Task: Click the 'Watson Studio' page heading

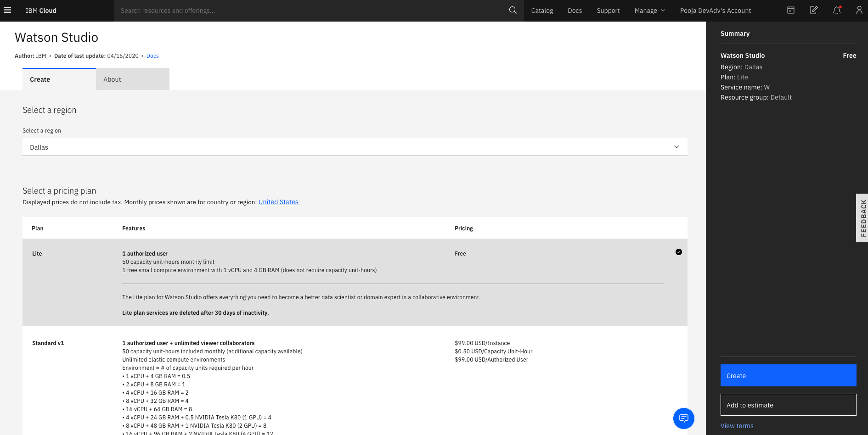Action: tap(56, 37)
